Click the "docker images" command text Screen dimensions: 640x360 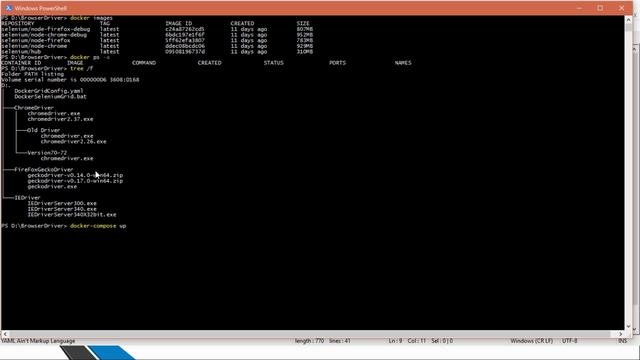click(91, 18)
